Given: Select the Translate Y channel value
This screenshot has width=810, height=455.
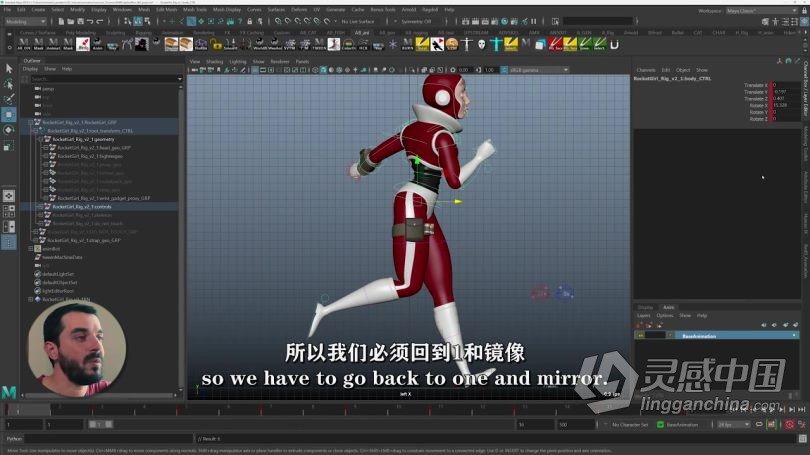Looking at the screenshot, I should click(786, 92).
